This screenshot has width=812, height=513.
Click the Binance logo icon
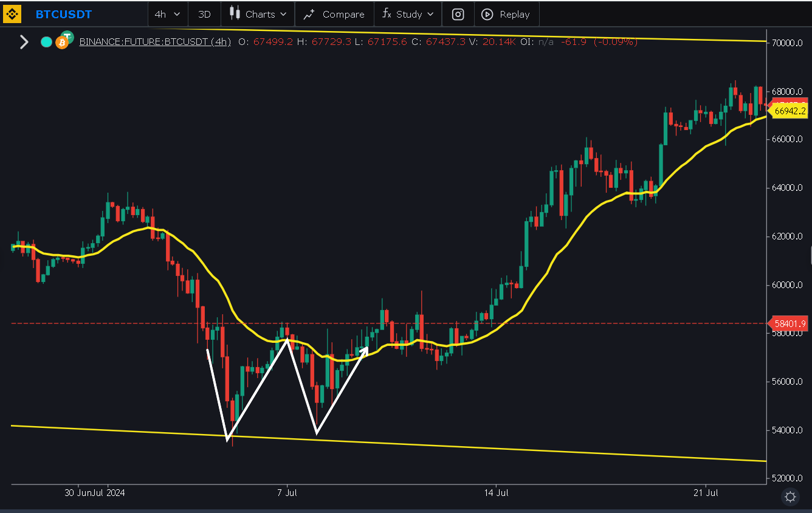coord(12,14)
